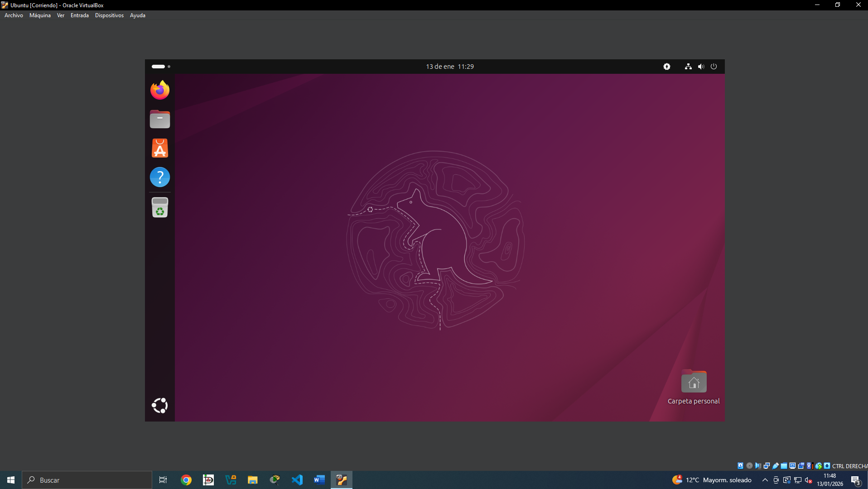Open the Archivo menu in VirtualBox
The height and width of the screenshot is (489, 868).
click(x=14, y=15)
